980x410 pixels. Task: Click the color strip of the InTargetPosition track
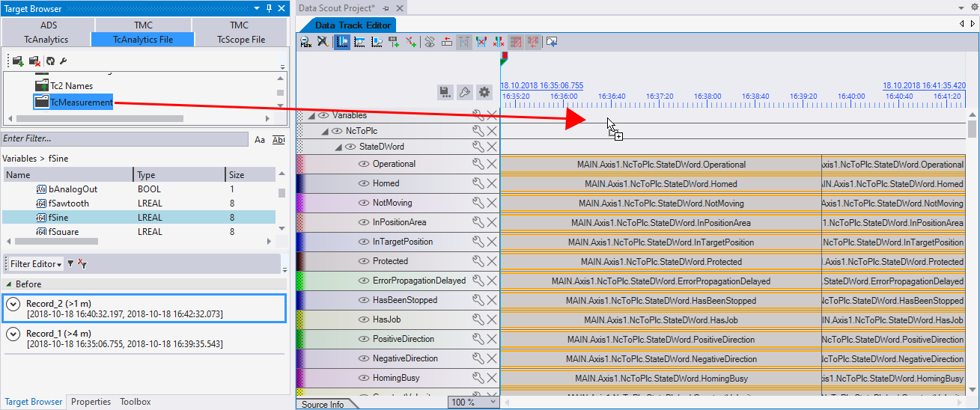click(x=300, y=242)
